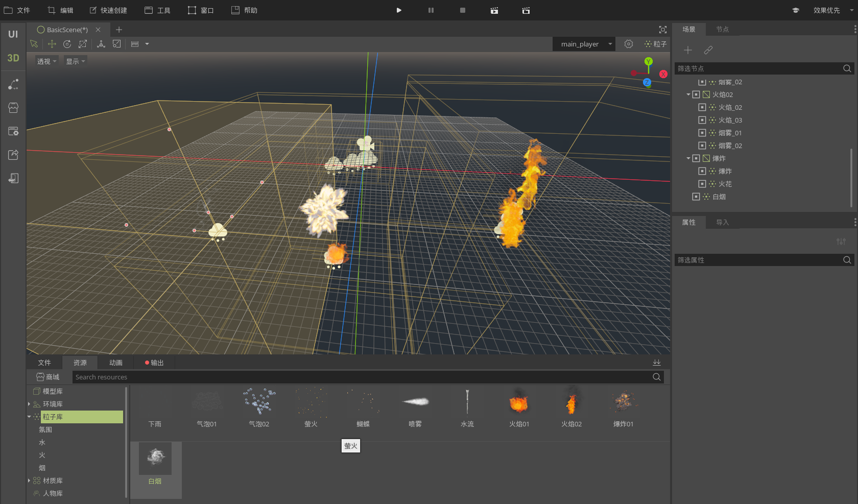Click the fullscreen focus viewport icon
858x504 pixels.
(663, 30)
